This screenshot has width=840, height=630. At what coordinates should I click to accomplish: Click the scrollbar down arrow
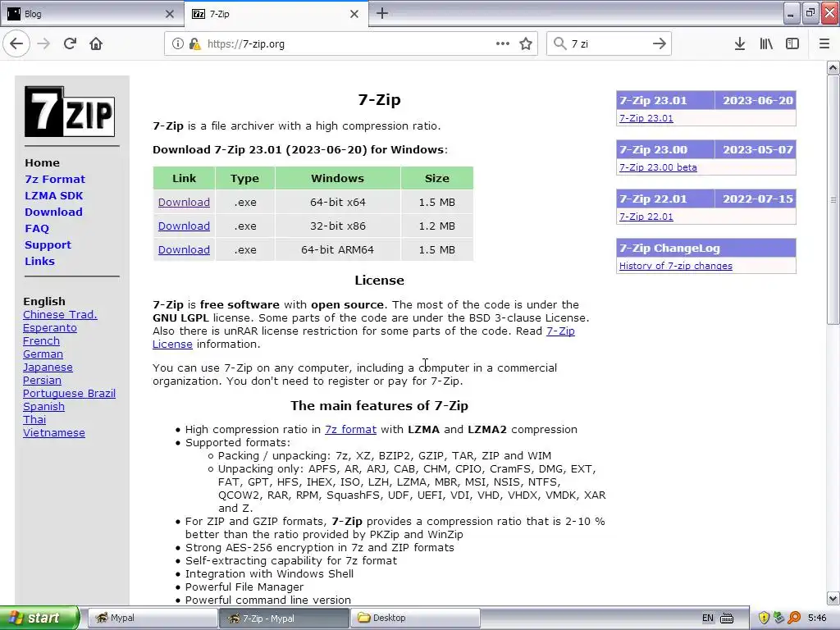(833, 598)
